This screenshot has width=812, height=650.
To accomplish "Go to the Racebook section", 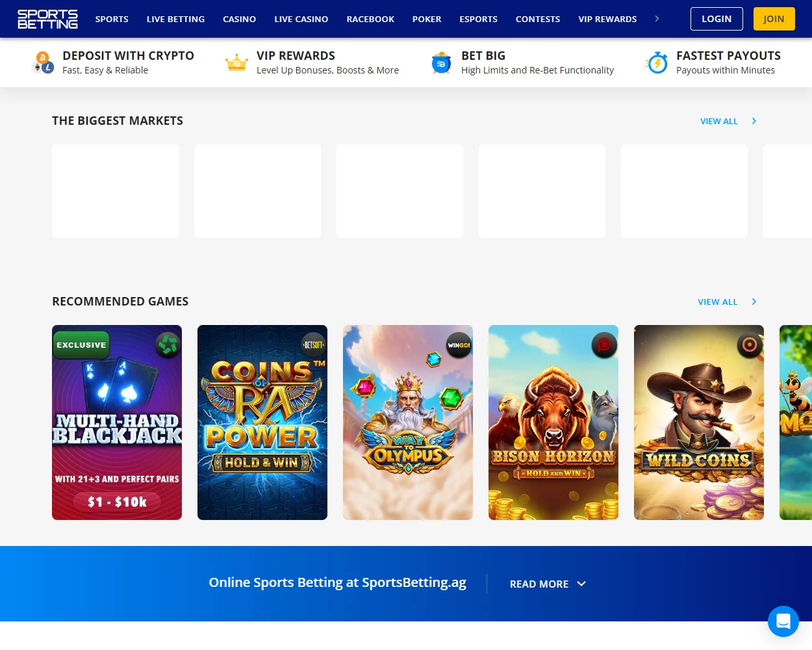I will [x=370, y=19].
